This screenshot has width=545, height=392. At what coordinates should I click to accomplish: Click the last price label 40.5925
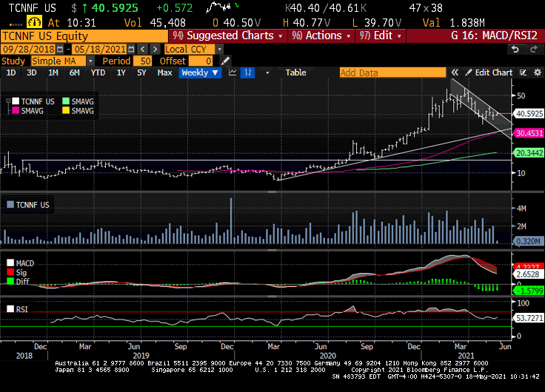(529, 114)
